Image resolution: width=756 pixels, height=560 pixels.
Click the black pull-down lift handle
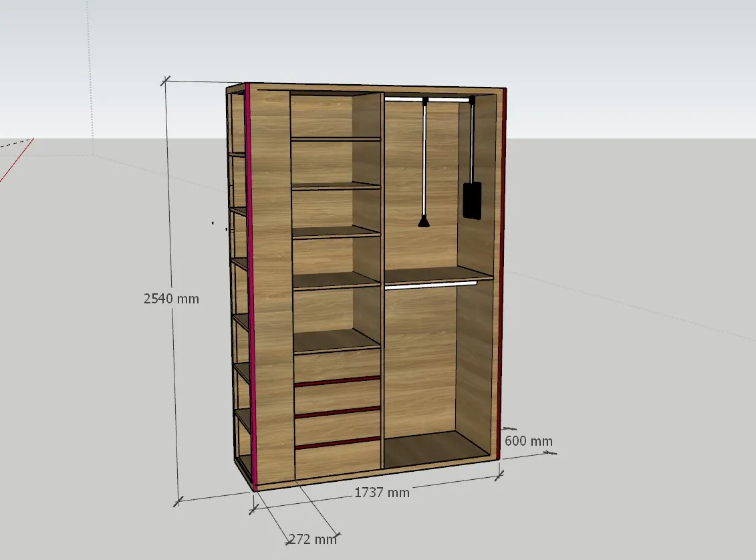[424, 221]
